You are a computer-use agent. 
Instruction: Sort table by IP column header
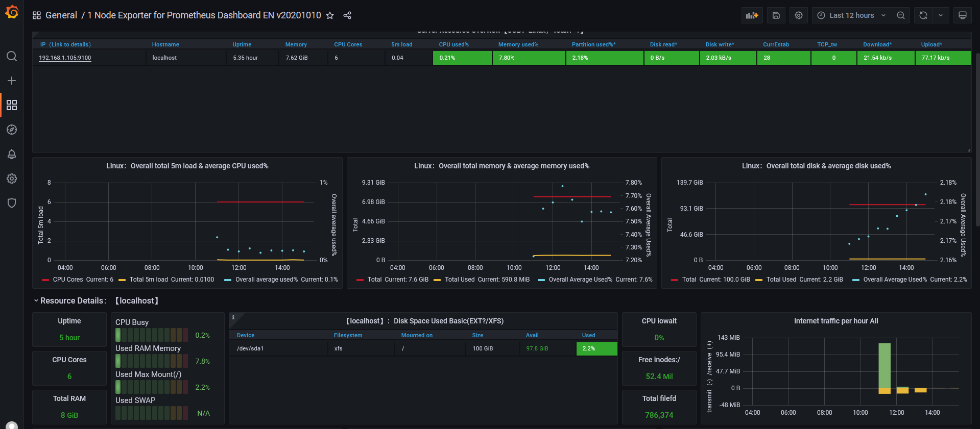pyautogui.click(x=65, y=44)
